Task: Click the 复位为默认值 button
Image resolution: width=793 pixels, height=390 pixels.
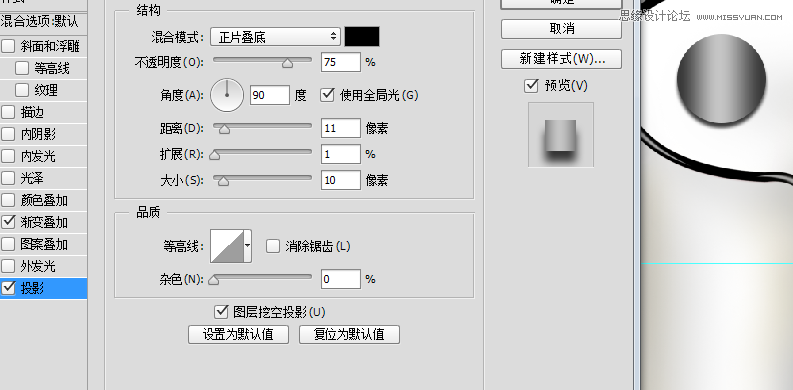Action: 349,334
